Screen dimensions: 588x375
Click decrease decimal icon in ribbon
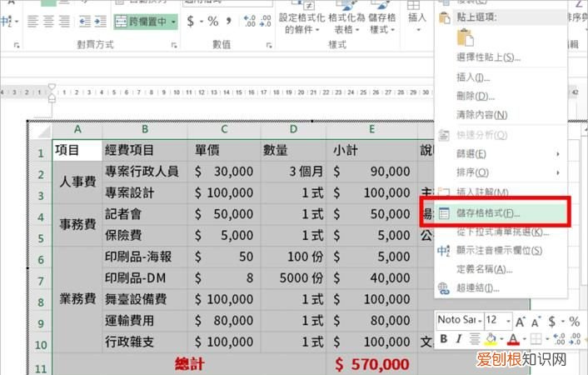tap(265, 21)
